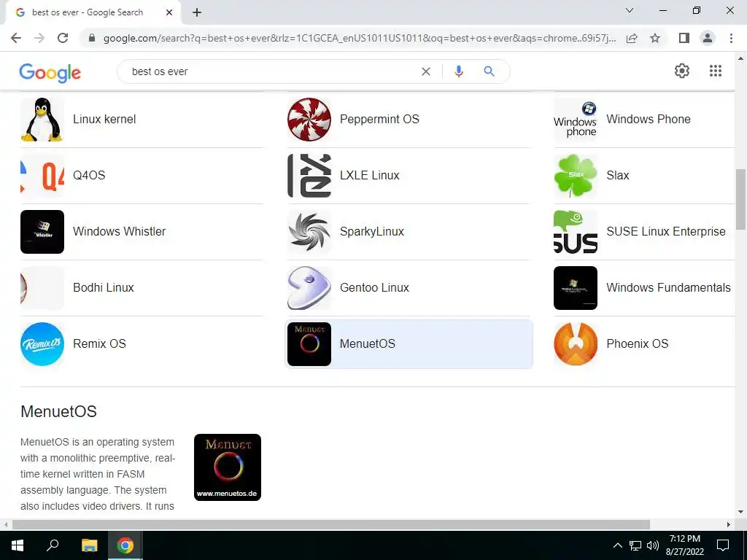The image size is (747, 560).
Task: Click the Remix OS text label
Action: pyautogui.click(x=99, y=344)
